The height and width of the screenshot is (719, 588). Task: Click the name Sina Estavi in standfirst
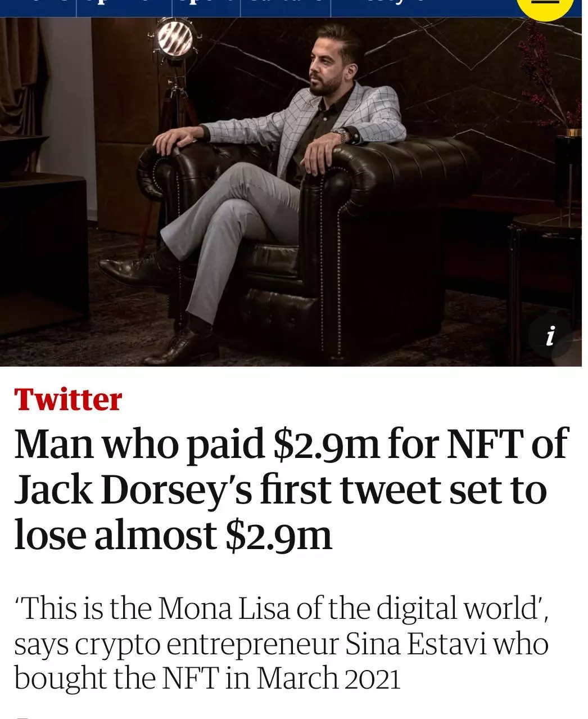point(415,644)
